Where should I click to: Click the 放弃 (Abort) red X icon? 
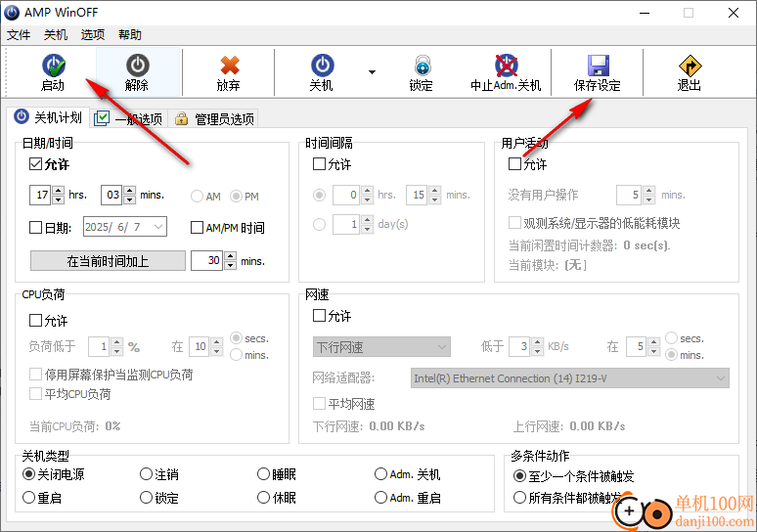tap(229, 66)
